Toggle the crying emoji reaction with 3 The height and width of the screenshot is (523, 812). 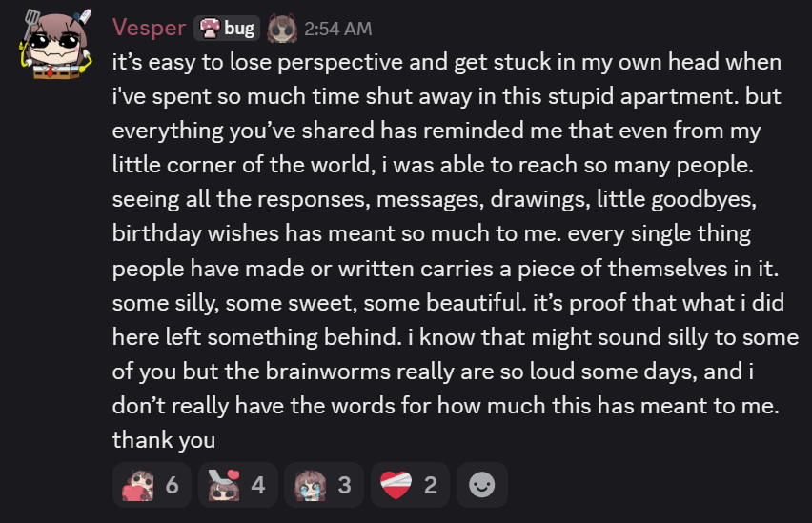click(x=323, y=486)
